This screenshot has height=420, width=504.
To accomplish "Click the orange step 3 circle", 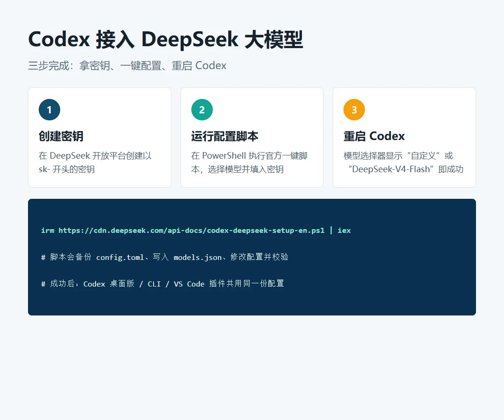I will click(354, 110).
